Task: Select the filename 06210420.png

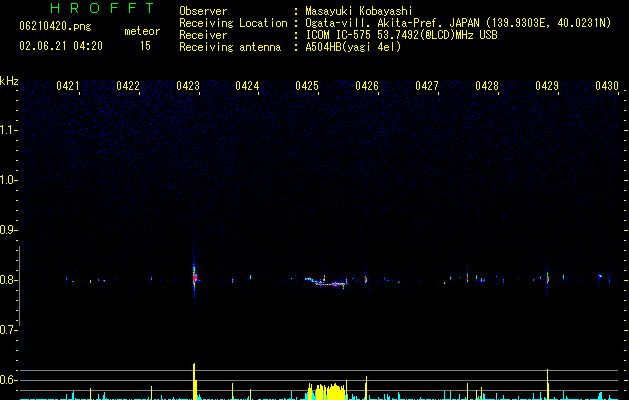Action: 55,26
